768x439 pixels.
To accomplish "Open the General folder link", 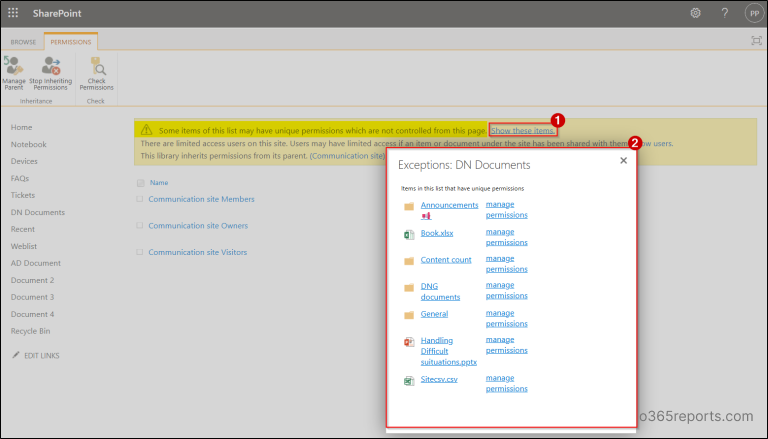I will pyautogui.click(x=434, y=314).
